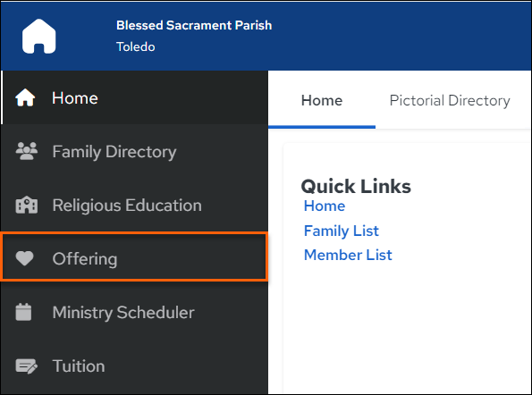Open the Ministry Scheduler module

click(134, 312)
